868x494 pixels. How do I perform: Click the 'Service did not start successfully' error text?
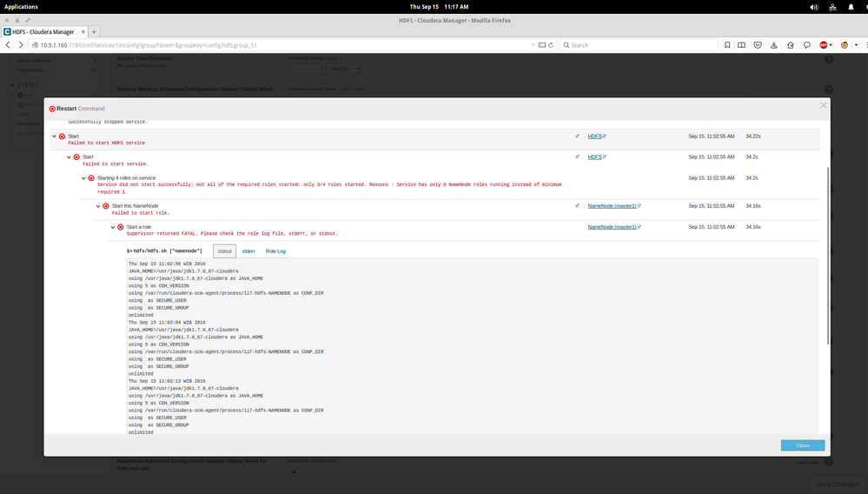click(329, 189)
